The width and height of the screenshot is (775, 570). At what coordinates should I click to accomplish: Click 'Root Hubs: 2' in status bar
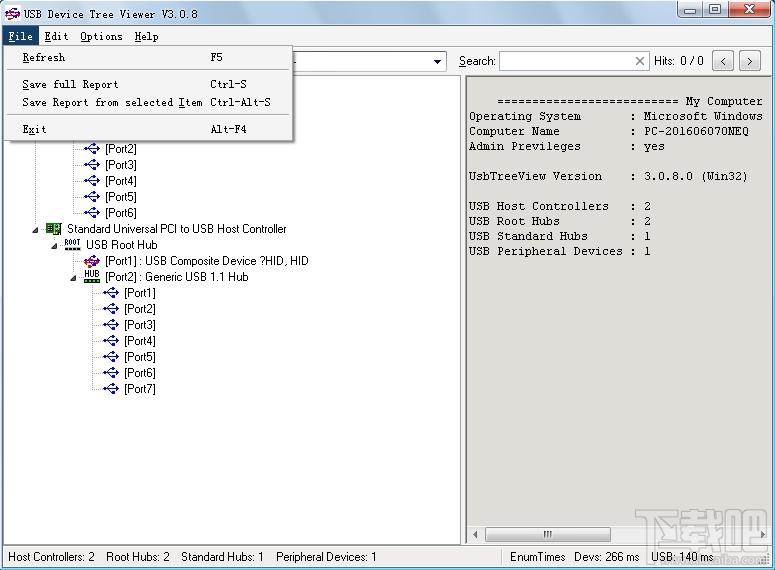point(138,557)
